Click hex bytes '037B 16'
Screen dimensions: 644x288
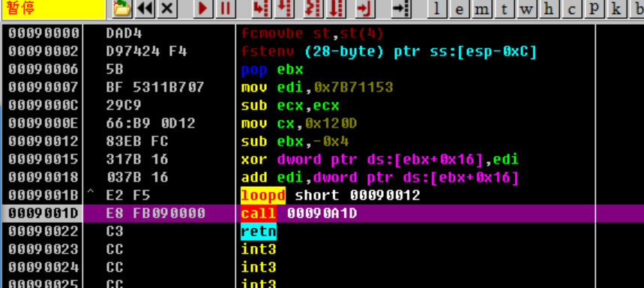(x=137, y=178)
